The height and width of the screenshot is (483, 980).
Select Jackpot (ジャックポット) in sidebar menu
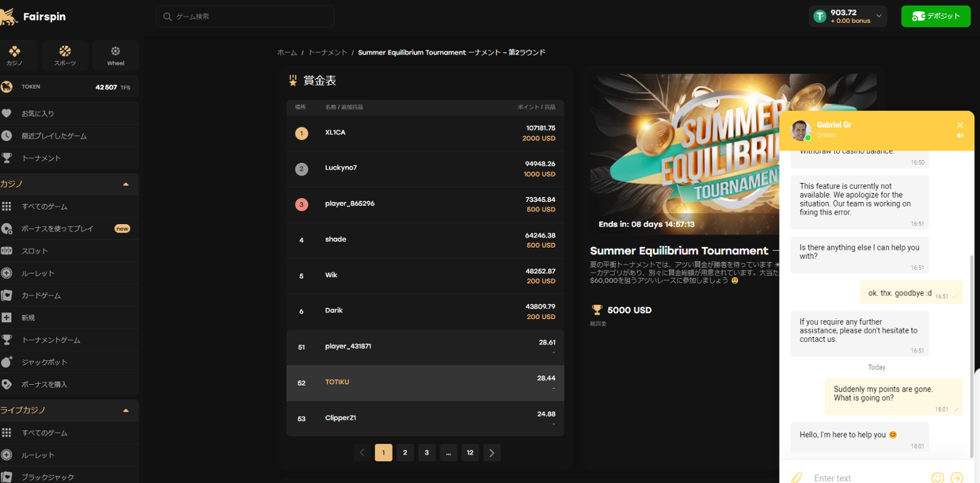44,362
